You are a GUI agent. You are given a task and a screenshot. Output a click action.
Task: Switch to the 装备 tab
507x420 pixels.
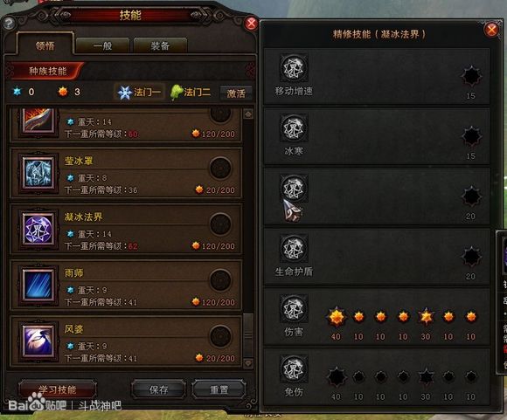pyautogui.click(x=160, y=46)
